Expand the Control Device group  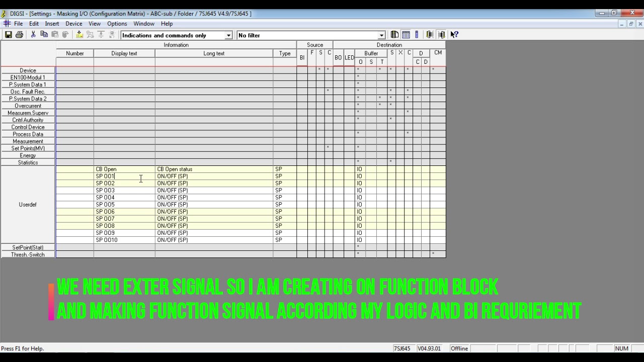pyautogui.click(x=28, y=127)
